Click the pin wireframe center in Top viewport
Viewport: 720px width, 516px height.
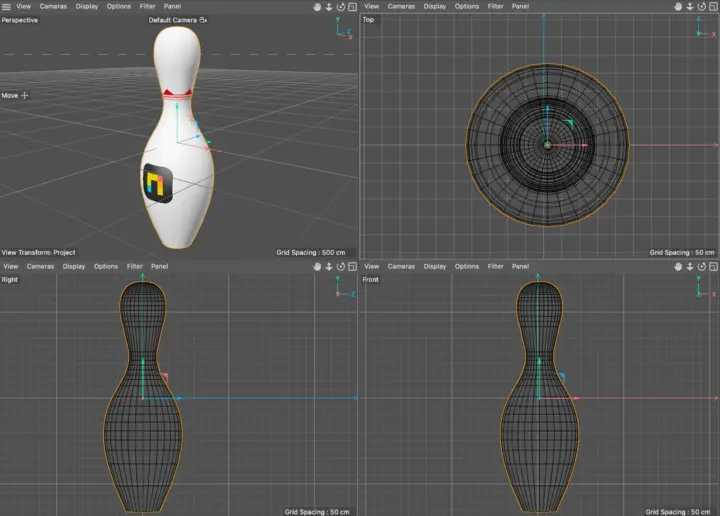[547, 145]
